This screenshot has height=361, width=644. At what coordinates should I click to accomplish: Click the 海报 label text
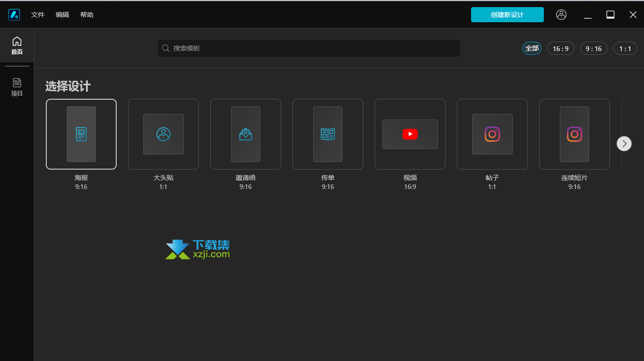pos(81,178)
